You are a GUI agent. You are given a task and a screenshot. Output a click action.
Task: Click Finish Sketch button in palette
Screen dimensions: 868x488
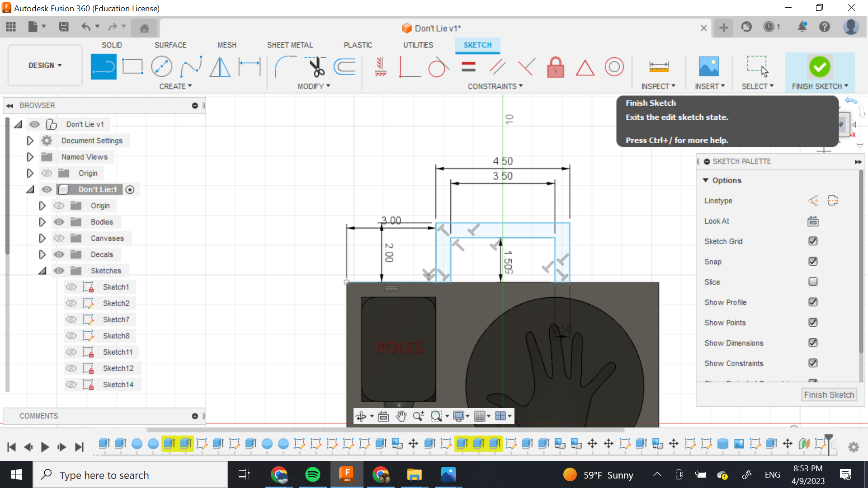point(829,395)
